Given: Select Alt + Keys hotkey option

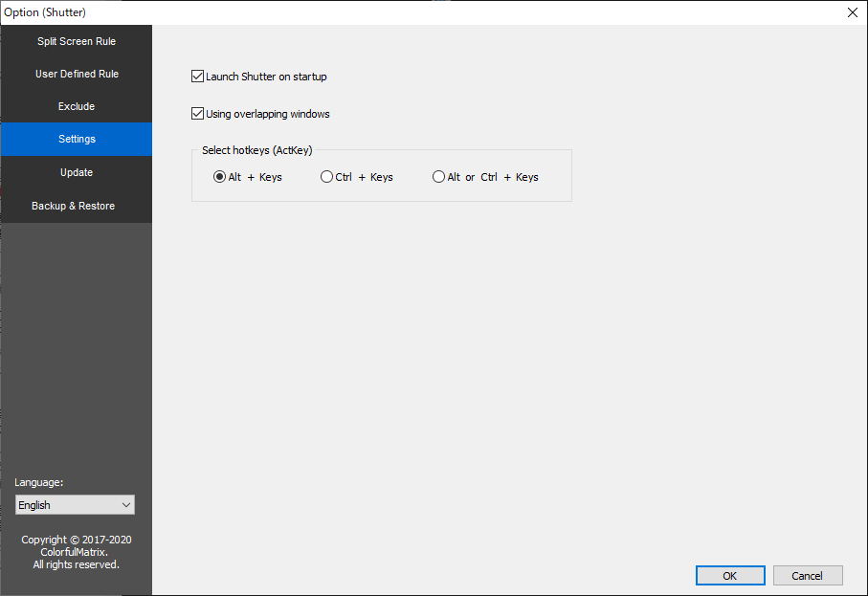Looking at the screenshot, I should pos(219,177).
